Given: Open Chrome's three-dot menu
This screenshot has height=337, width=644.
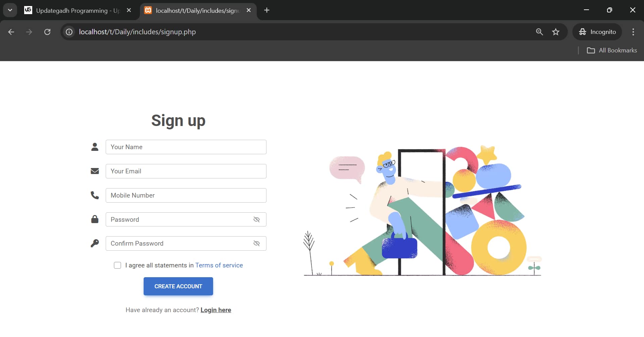Looking at the screenshot, I should pos(633,32).
